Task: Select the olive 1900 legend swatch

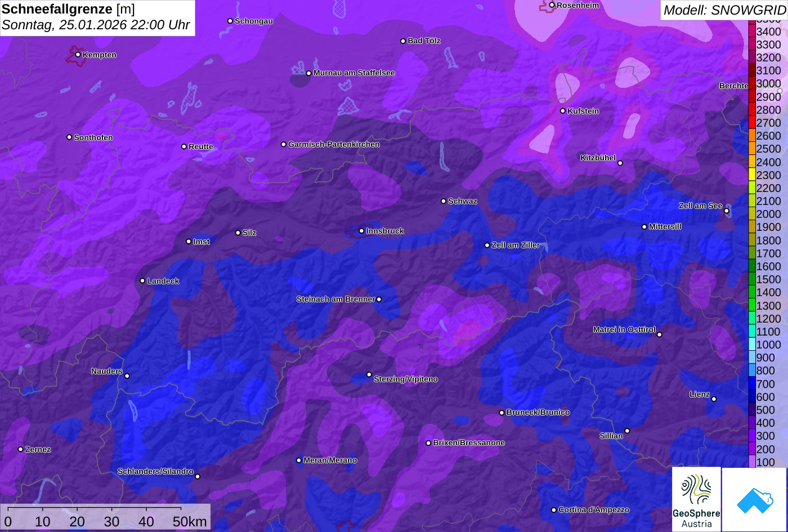Action: pos(752,227)
